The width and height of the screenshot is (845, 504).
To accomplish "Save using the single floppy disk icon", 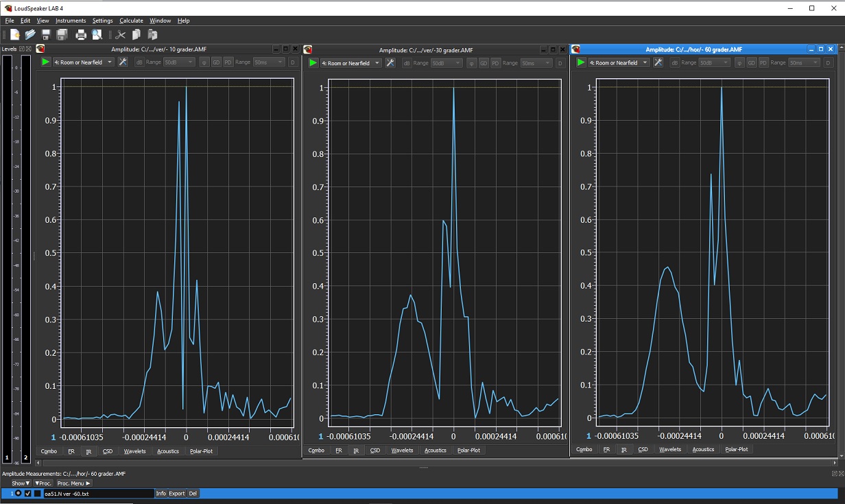I will [46, 34].
